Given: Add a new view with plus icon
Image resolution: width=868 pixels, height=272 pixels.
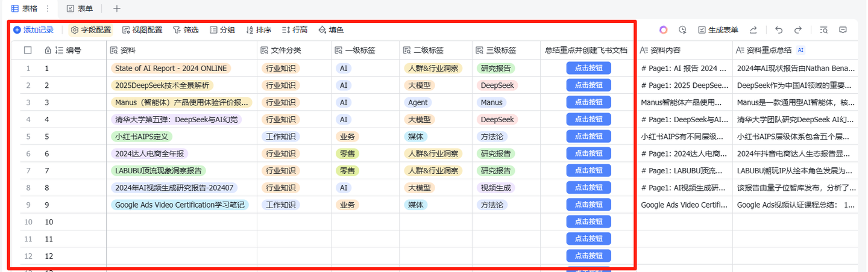Looking at the screenshot, I should point(117,8).
